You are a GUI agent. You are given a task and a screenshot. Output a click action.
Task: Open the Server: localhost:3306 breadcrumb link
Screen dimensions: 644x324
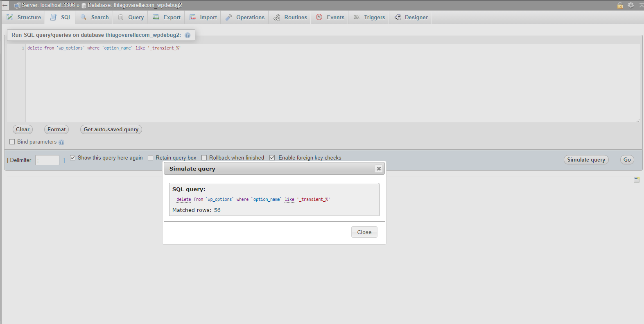pos(48,5)
